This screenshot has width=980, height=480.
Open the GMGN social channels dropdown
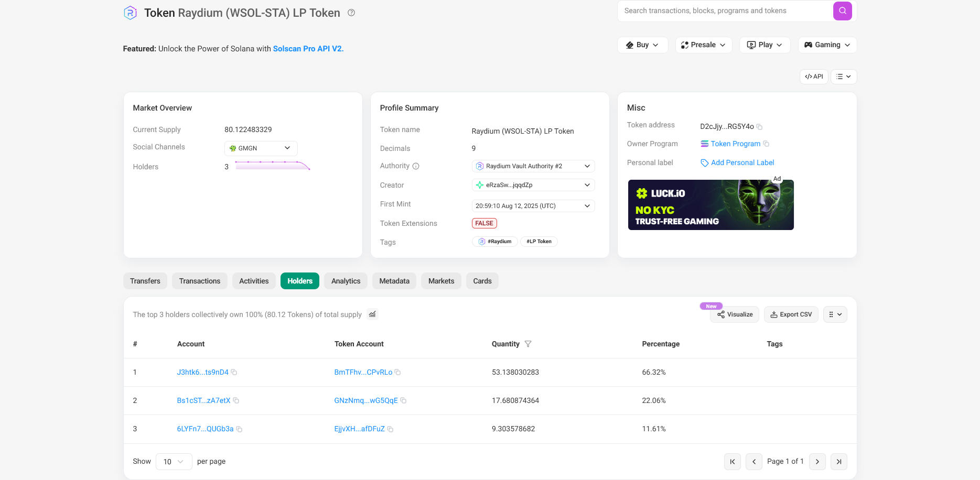261,148
